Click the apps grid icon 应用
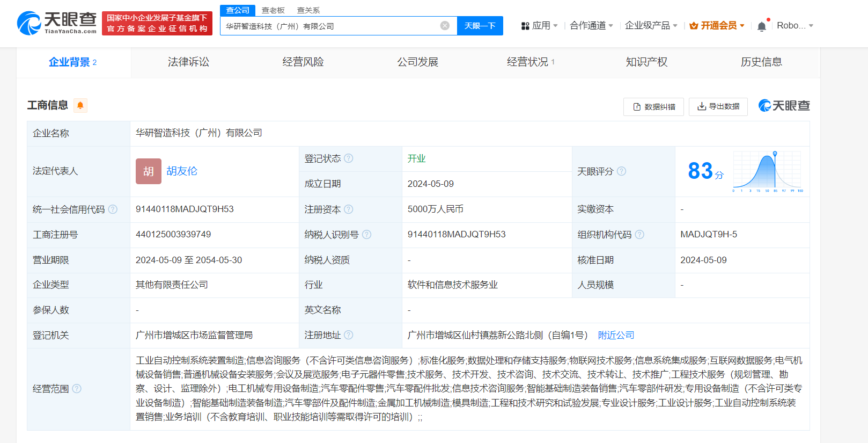Screen dimensions: 868x443 point(525,26)
